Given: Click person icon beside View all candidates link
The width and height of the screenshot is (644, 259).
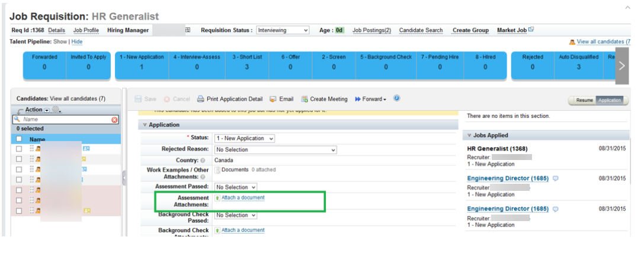Looking at the screenshot, I should click(572, 42).
